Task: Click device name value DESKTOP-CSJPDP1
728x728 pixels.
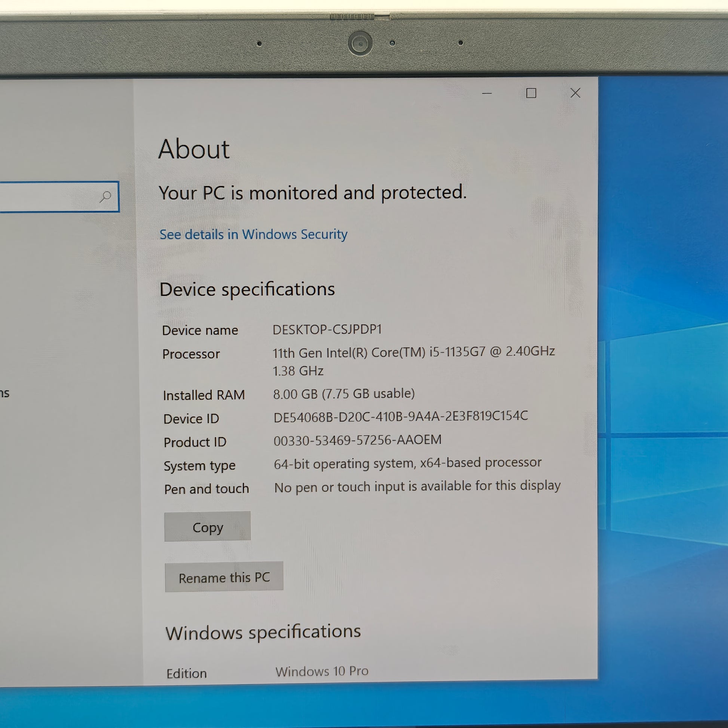Action: click(327, 330)
